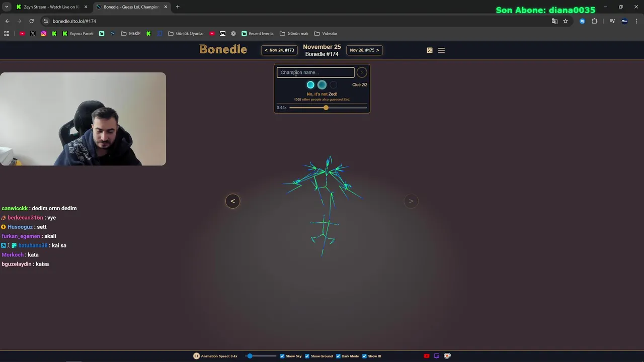The image size is (644, 362).
Task: Open the Chrome extensions puzzle icon
Action: point(595,21)
